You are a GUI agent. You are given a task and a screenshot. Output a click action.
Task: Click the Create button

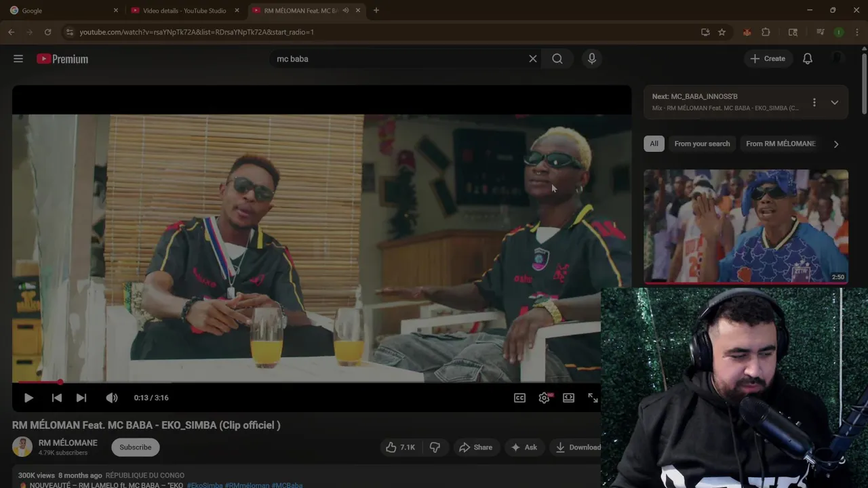[x=768, y=59]
